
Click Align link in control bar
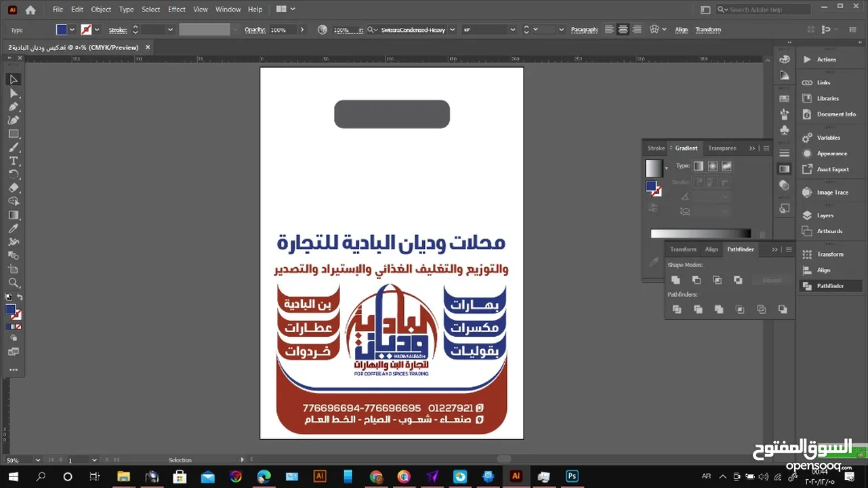(x=681, y=30)
